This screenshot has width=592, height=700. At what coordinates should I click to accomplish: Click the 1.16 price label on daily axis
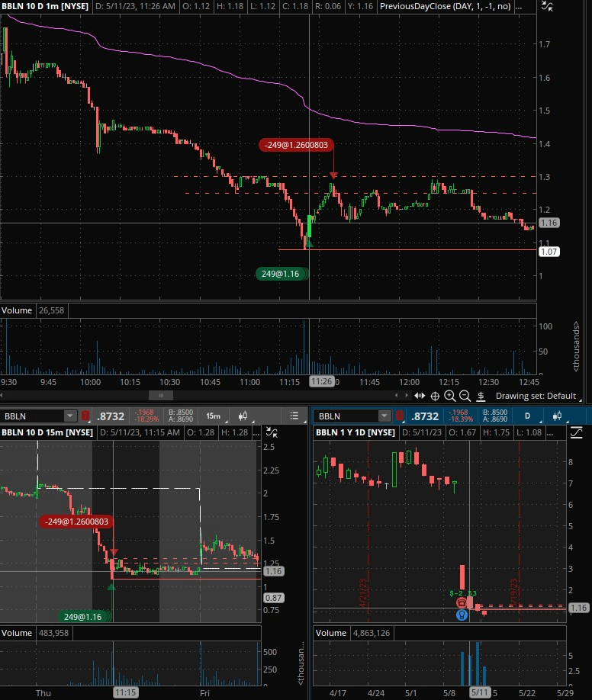coord(578,608)
